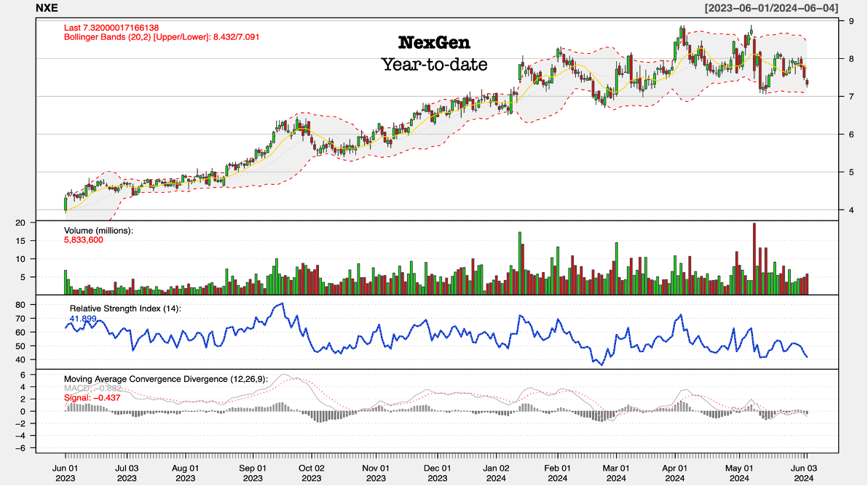Click the MACD value line in legend
Viewport: 868px width, 486px height.
(x=92, y=389)
